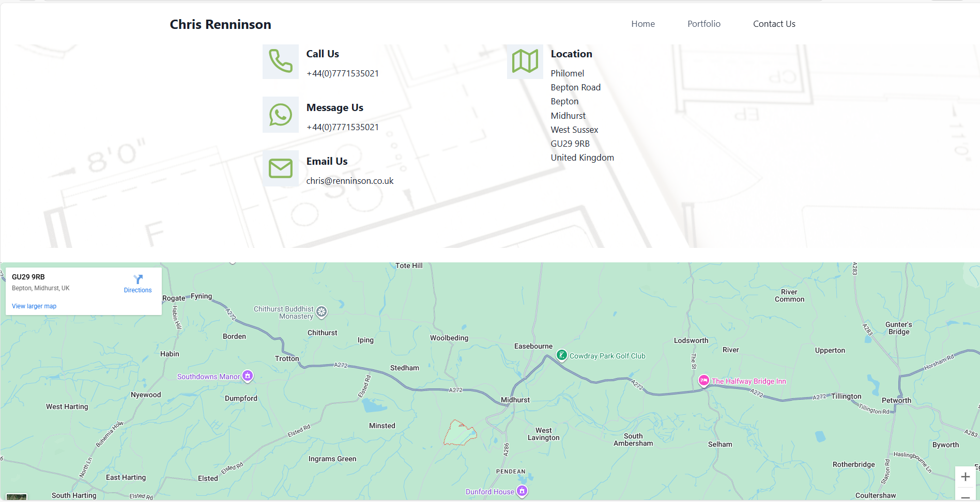Click the green envelope email icon
The image size is (980, 502).
280,168
